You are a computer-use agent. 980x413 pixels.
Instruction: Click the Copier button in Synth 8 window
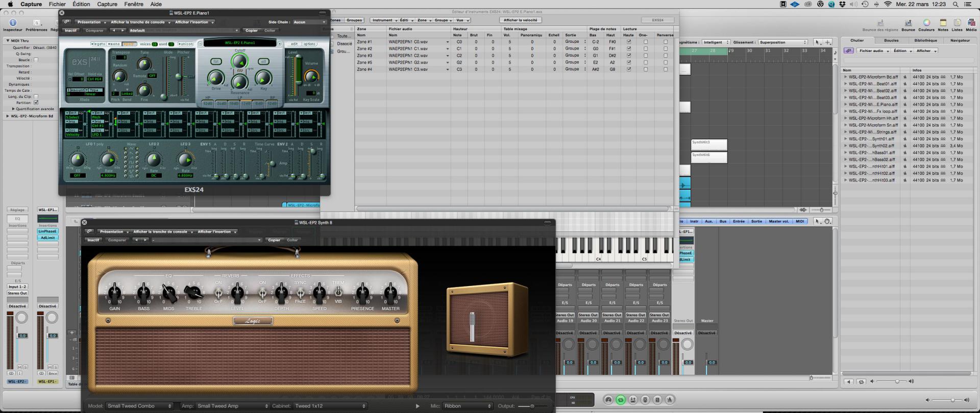pyautogui.click(x=274, y=240)
